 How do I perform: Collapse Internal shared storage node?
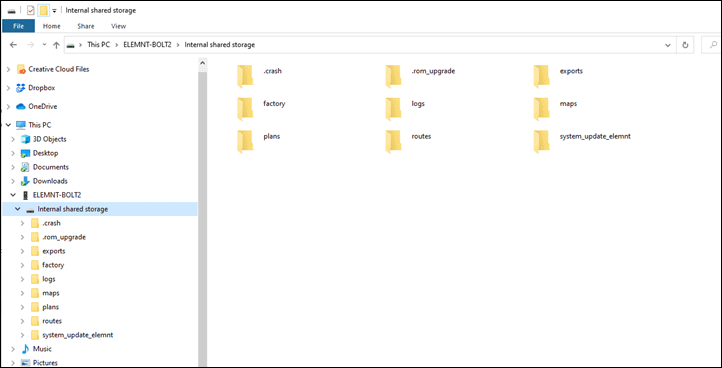pyautogui.click(x=17, y=209)
